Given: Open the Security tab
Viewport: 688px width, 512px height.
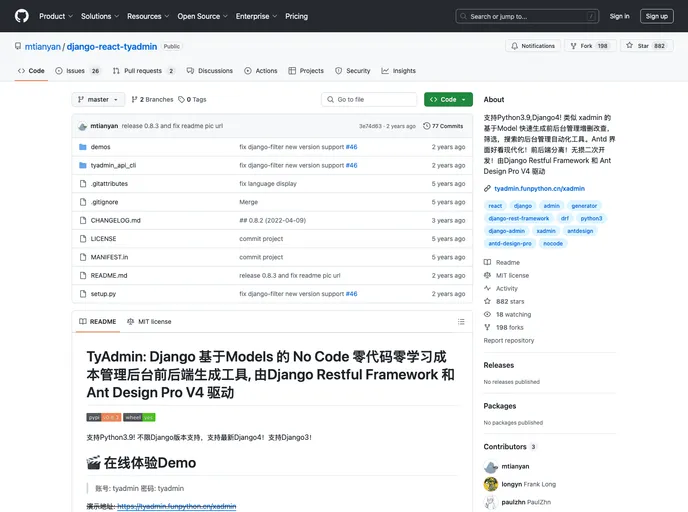Looking at the screenshot, I should click(353, 71).
